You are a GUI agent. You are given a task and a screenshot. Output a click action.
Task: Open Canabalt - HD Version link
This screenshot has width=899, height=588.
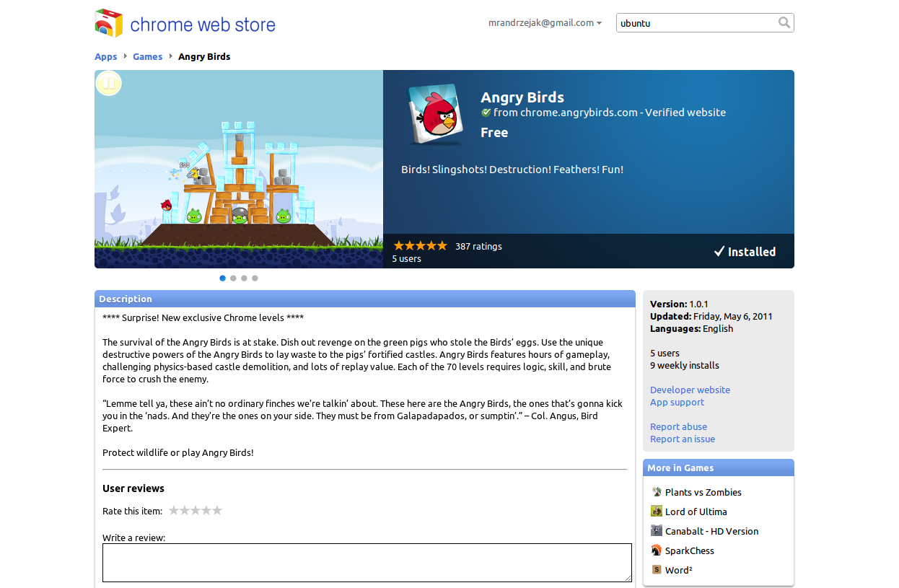point(711,531)
